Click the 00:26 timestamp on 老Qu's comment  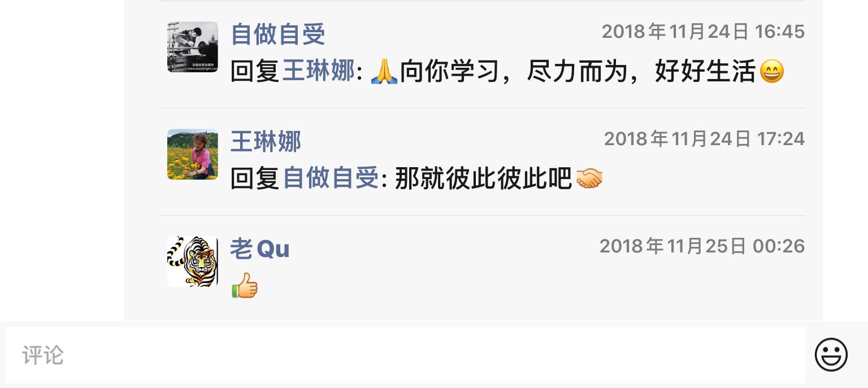coord(702,246)
